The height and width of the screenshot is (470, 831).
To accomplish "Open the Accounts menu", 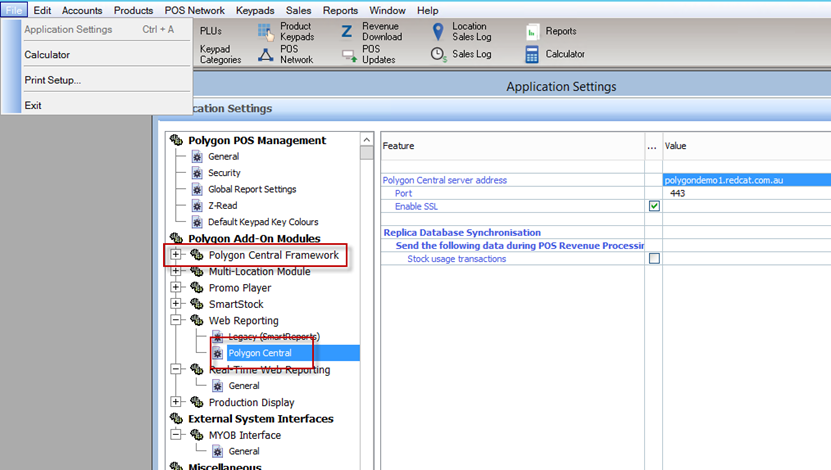I will [x=82, y=11].
